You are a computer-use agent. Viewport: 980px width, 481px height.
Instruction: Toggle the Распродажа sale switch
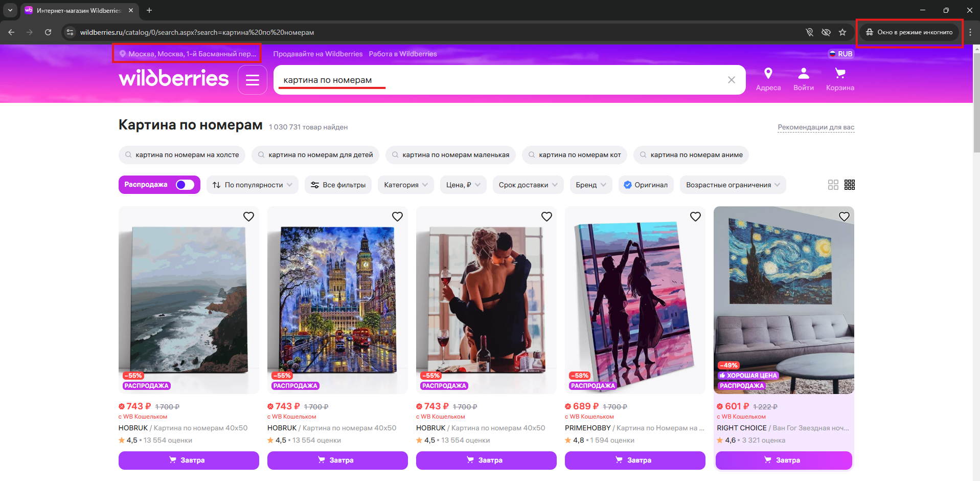[x=185, y=185]
